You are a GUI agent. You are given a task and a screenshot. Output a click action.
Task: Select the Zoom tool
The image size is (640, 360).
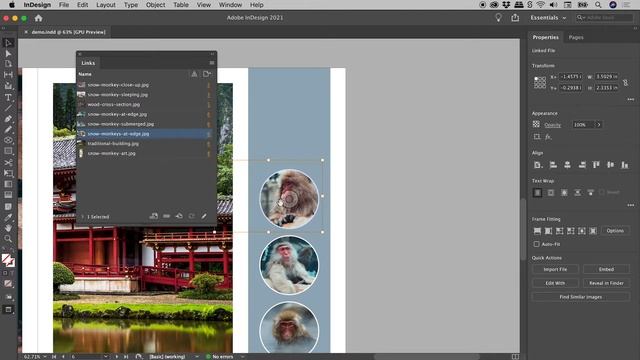click(8, 239)
